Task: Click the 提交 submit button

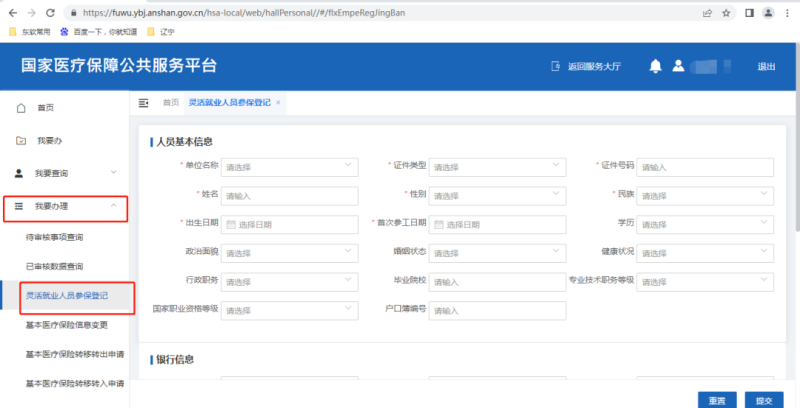Action: point(764,399)
